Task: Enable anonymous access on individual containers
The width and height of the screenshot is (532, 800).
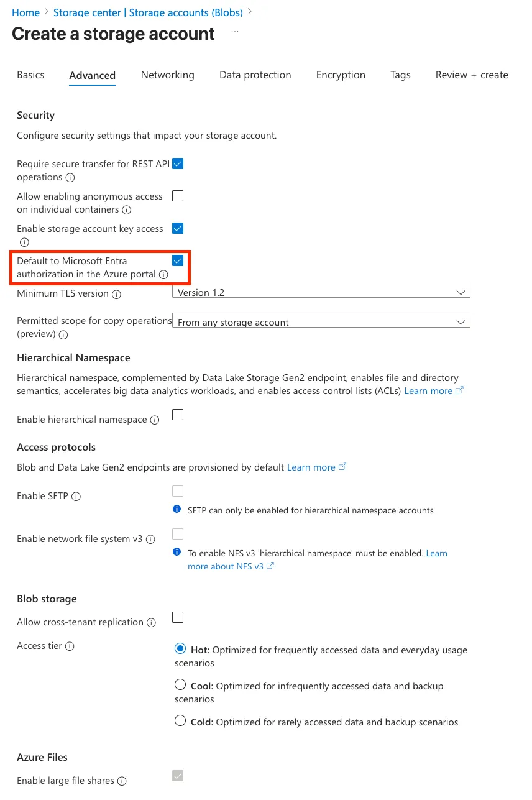Action: (x=178, y=196)
